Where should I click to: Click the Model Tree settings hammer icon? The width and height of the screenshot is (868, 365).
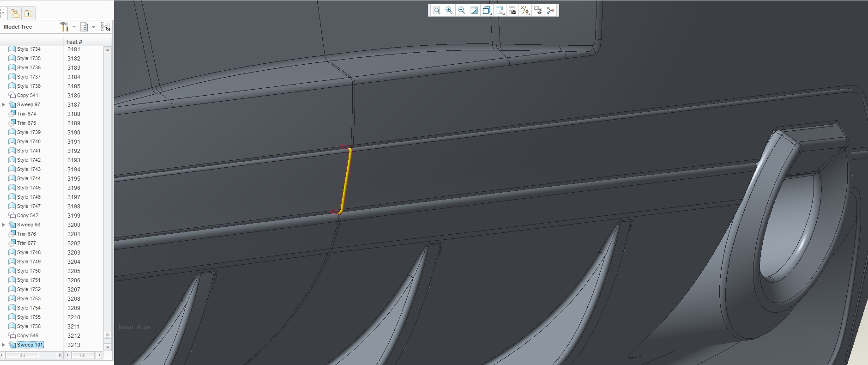(64, 27)
